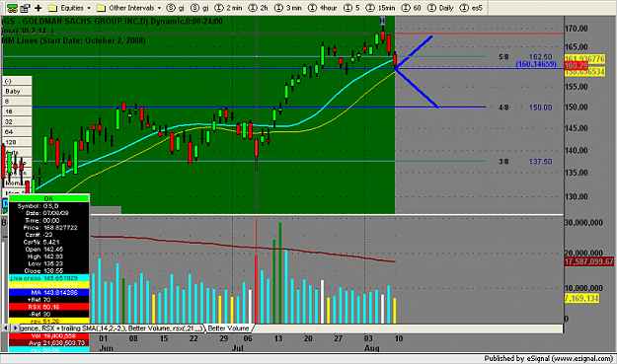Image resolution: width=617 pixels, height=364 pixels.
Task: Switch chart to the 2 min interval
Action: pos(229,8)
